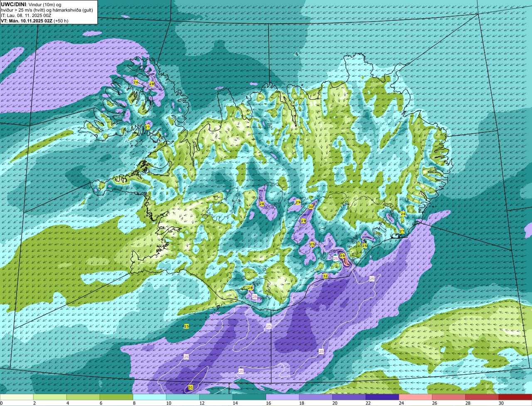532x406 pixels.
Task: Select the 2–4 m/s light green scale swatch
Action: (50, 397)
